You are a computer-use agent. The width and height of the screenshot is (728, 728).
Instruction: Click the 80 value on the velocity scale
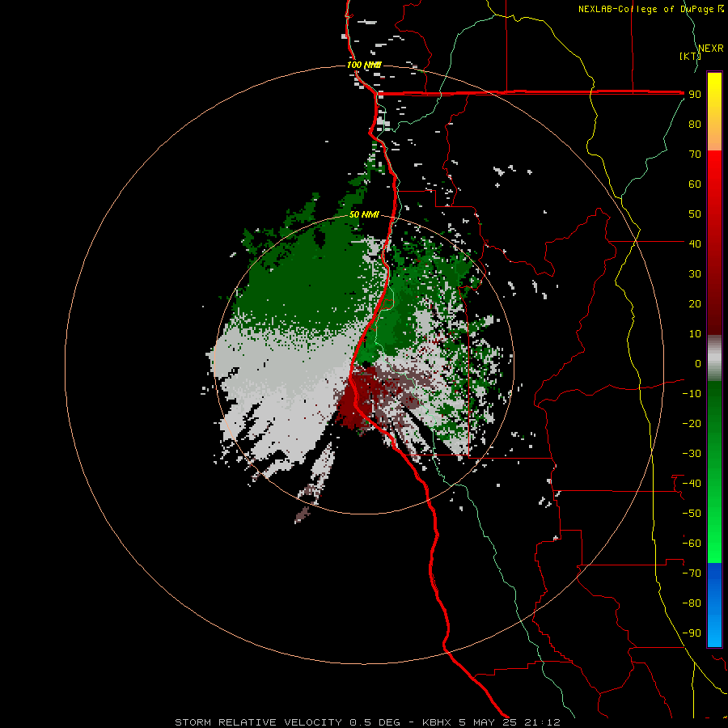click(695, 125)
